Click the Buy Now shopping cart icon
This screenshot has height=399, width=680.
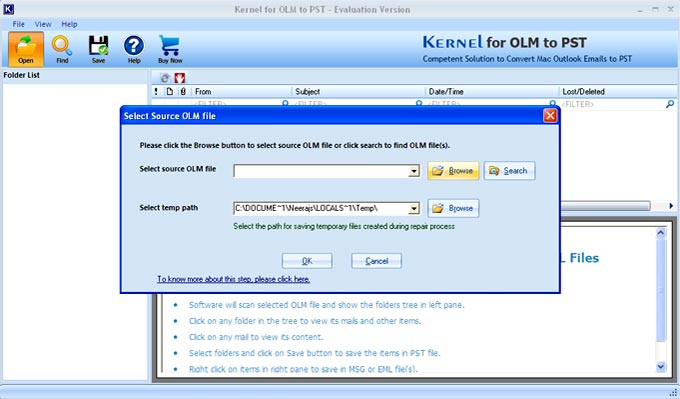(x=170, y=49)
